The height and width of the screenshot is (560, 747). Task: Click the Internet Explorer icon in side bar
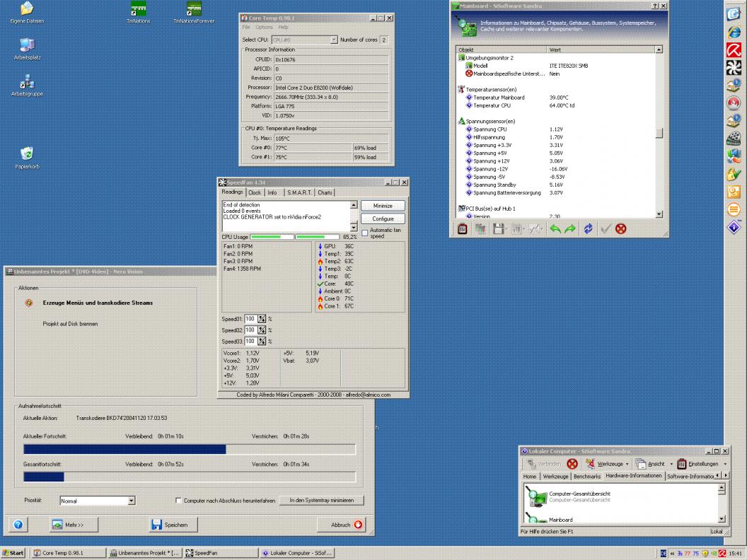click(734, 32)
